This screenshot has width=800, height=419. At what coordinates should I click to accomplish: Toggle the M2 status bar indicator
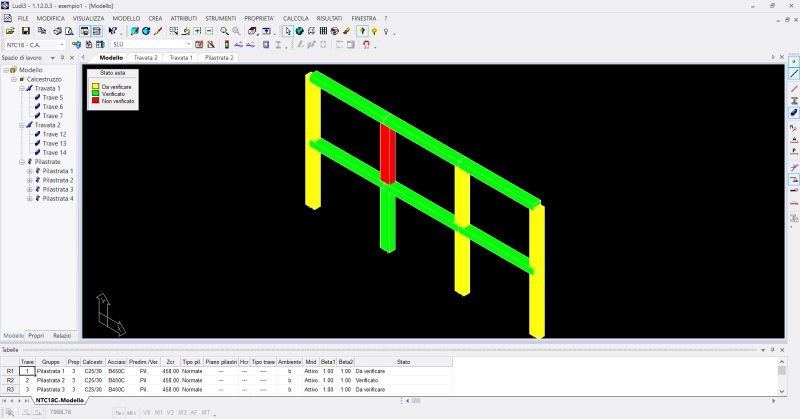click(181, 412)
